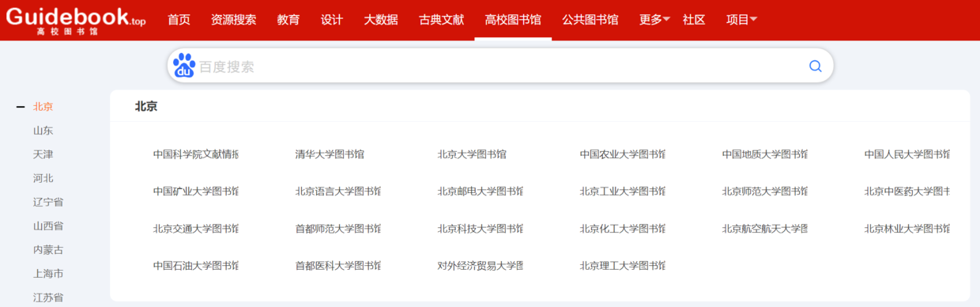Click the Baidu paw logo icon
This screenshot has height=307, width=980.
(x=184, y=66)
